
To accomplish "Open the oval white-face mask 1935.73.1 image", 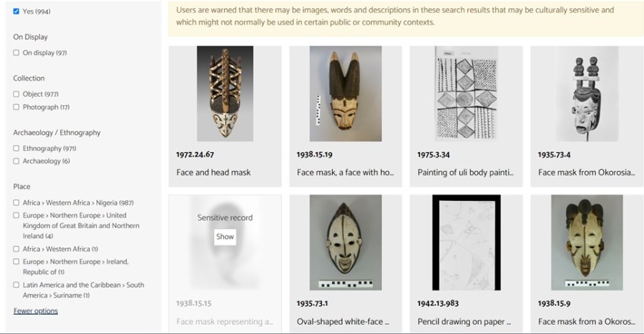I will [346, 242].
